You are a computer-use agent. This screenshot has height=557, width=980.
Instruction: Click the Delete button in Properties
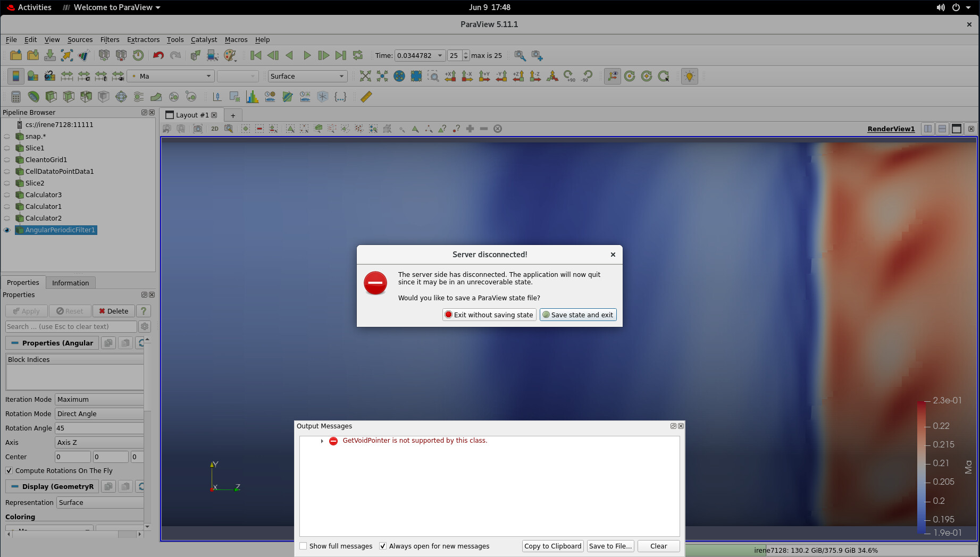click(x=114, y=311)
